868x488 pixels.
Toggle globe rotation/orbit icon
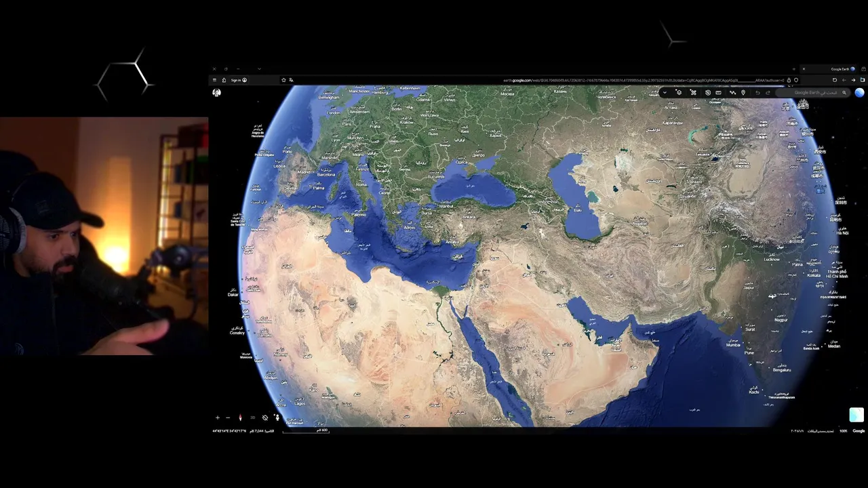coord(265,418)
